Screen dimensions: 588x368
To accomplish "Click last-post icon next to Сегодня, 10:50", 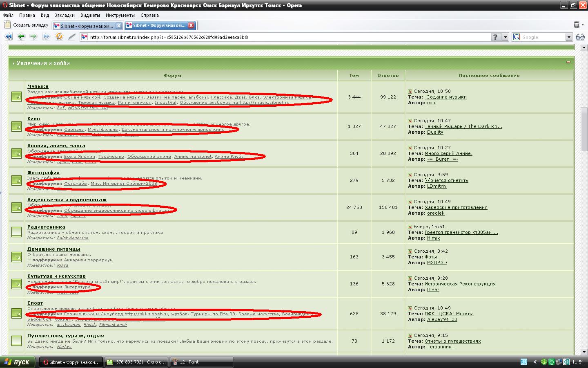I will click(410, 92).
